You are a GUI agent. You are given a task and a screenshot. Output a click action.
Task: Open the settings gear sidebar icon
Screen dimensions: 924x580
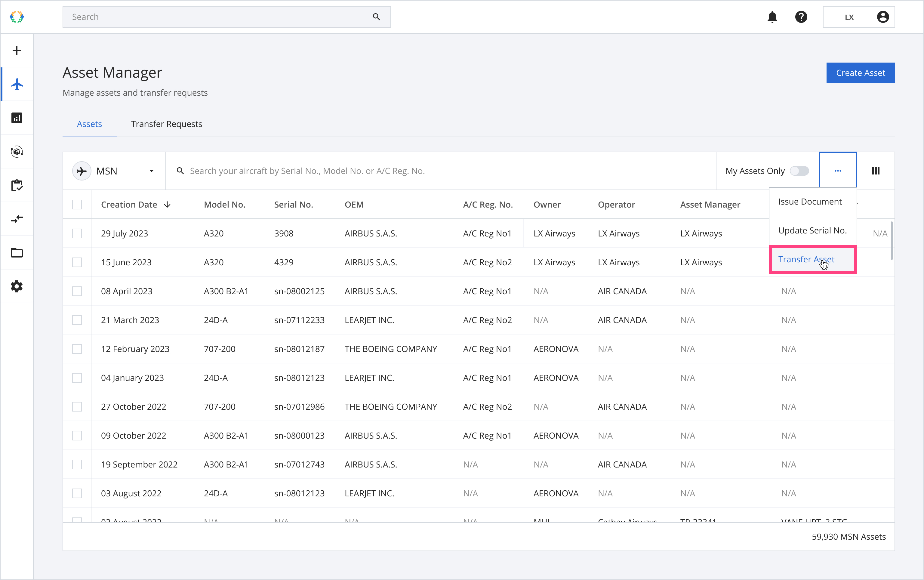17,287
